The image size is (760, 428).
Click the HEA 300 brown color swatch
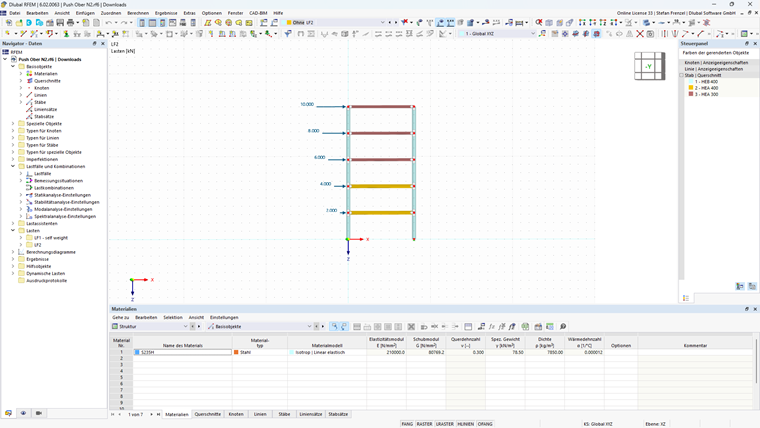tap(691, 94)
